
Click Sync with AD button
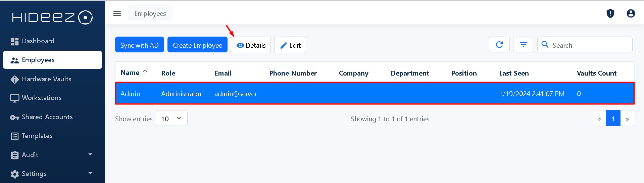139,45
